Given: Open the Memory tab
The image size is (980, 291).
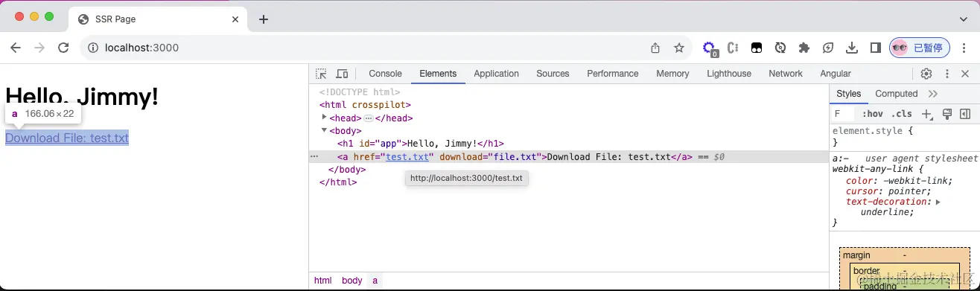Looking at the screenshot, I should [672, 74].
